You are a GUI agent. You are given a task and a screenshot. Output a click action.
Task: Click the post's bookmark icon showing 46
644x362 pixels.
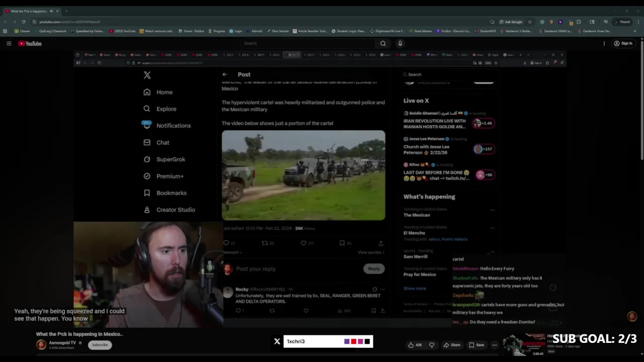point(342,243)
